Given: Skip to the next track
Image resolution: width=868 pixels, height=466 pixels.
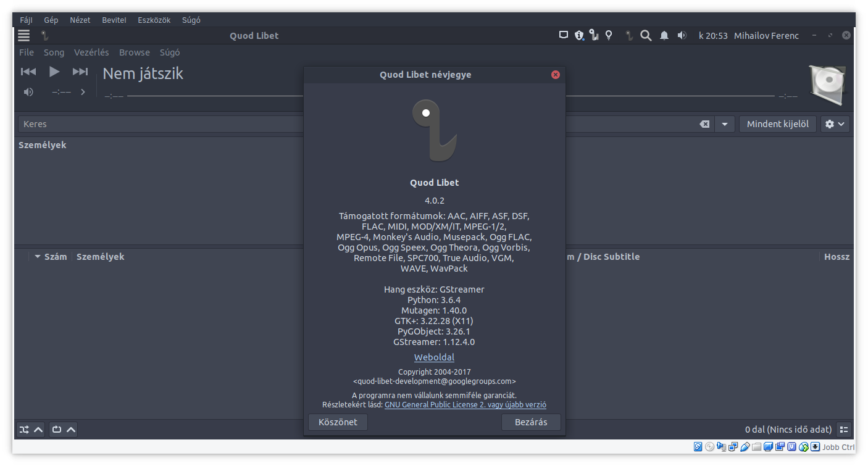Looking at the screenshot, I should tap(80, 72).
